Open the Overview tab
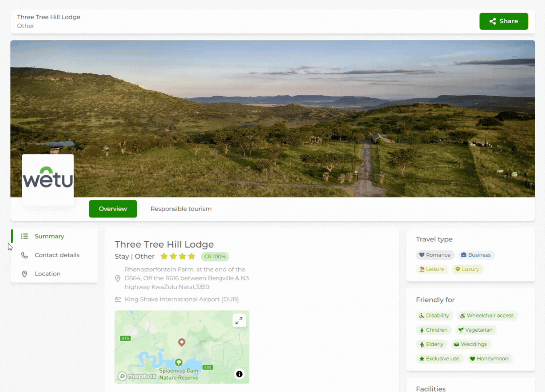The image size is (545, 392). click(x=113, y=209)
